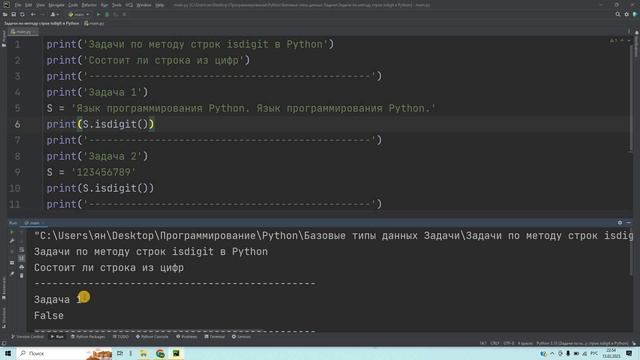Hide the Run tool window
This screenshot has width=640, height=360.
629,223
